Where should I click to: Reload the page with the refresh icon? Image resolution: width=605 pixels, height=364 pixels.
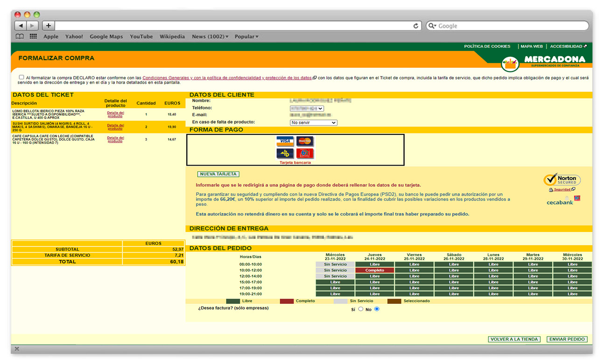tap(416, 26)
